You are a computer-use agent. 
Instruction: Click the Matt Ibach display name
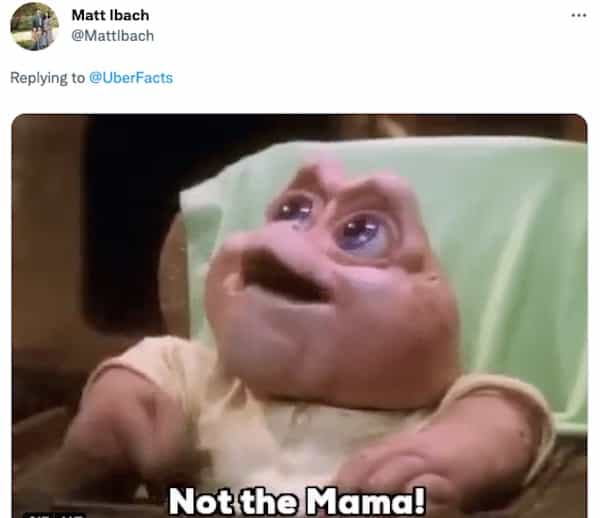[111, 15]
